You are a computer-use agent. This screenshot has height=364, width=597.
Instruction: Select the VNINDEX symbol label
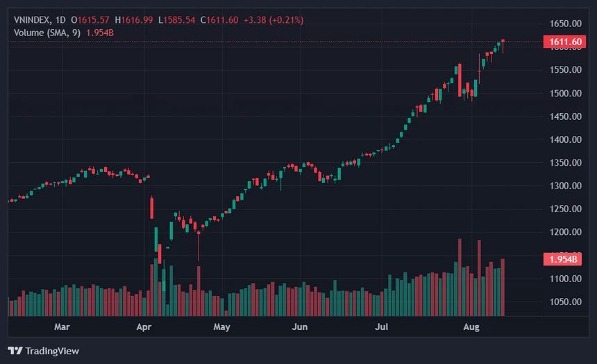(x=32, y=20)
